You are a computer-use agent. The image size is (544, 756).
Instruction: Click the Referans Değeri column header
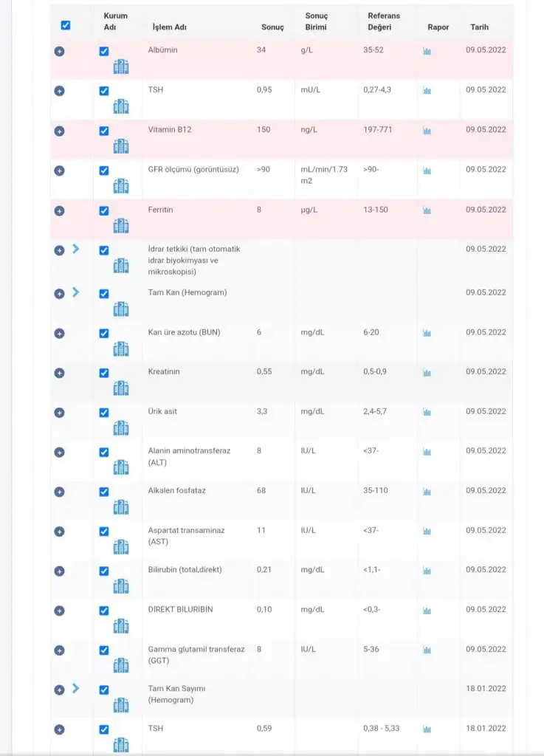point(384,21)
